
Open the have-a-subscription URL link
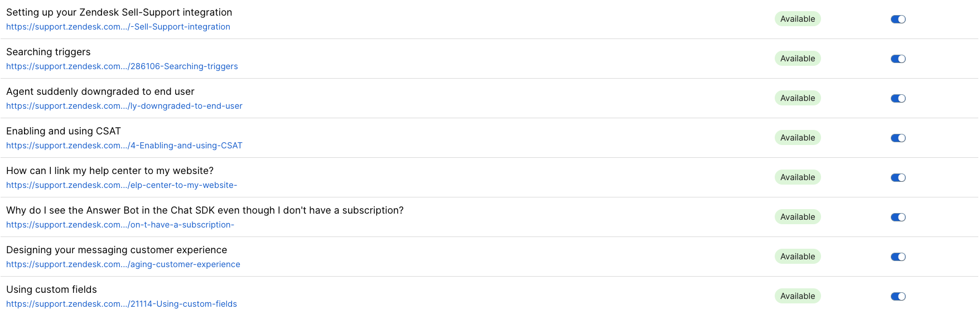[120, 225]
